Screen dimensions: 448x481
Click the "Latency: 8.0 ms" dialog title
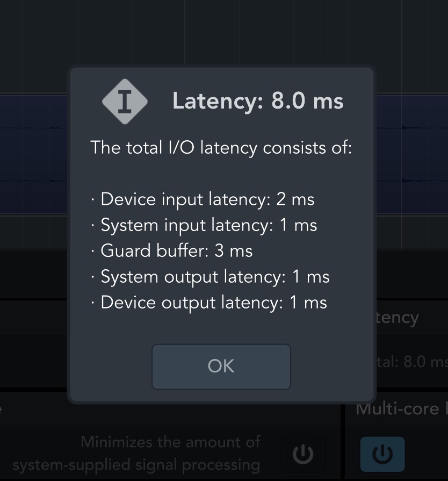point(257,101)
